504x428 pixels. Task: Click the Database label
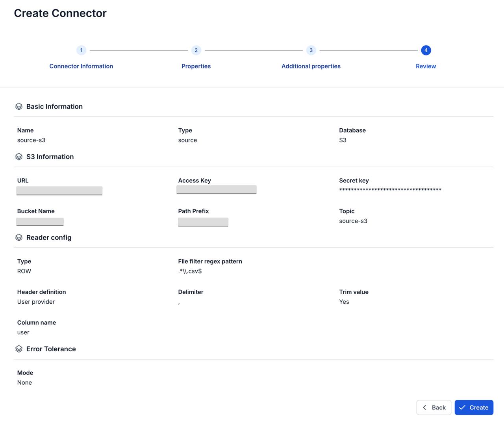pyautogui.click(x=352, y=130)
